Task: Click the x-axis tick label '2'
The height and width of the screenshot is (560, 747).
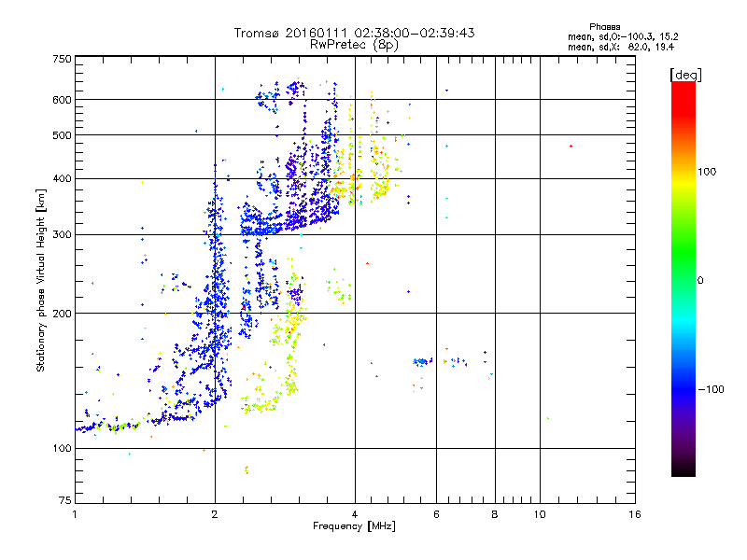Action: [x=215, y=514]
